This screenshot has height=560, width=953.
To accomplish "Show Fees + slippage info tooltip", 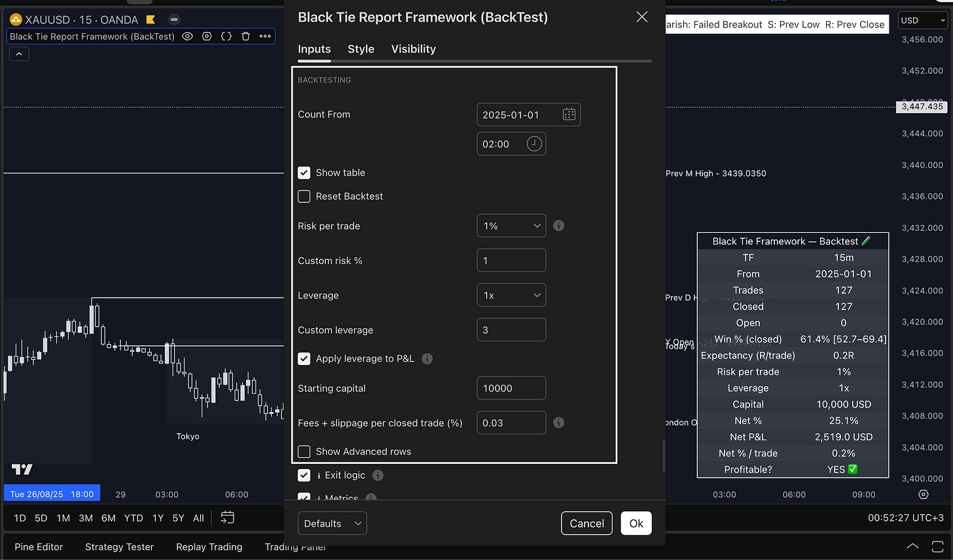I will pos(558,423).
